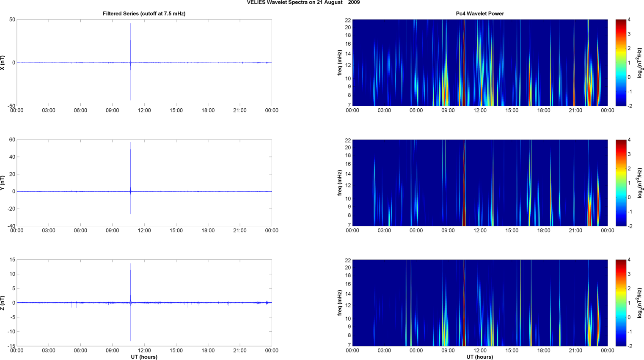
Task: Click the freq (mHz) label of middle spectrogram
Action: click(339, 183)
